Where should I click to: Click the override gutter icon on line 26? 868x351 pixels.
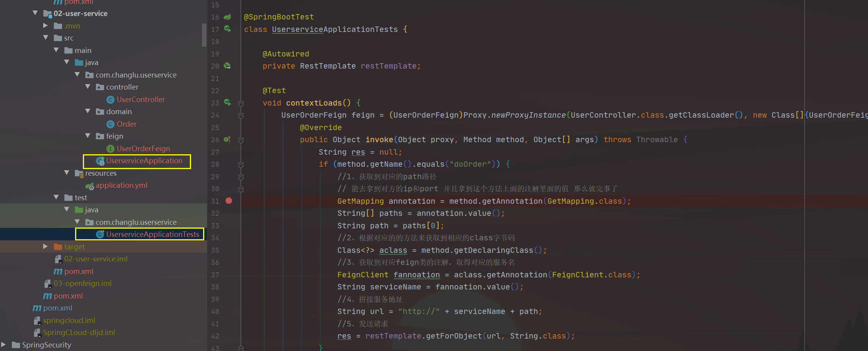(227, 139)
